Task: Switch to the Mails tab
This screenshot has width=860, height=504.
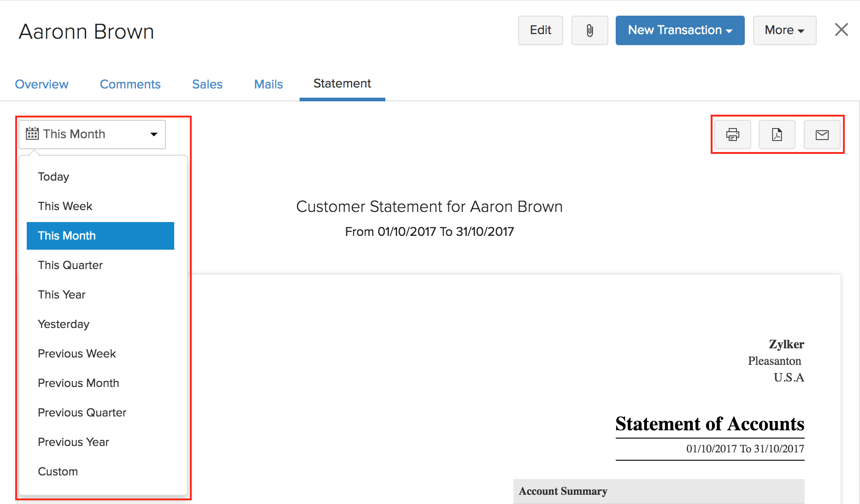Action: point(268,84)
